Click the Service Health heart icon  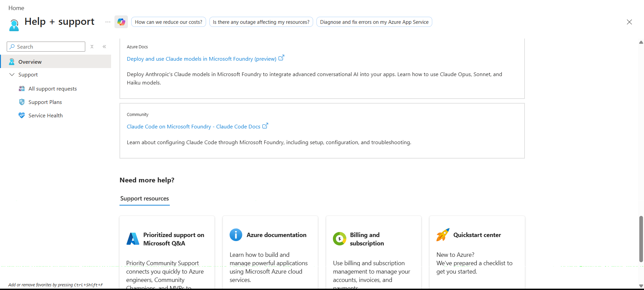pyautogui.click(x=22, y=115)
